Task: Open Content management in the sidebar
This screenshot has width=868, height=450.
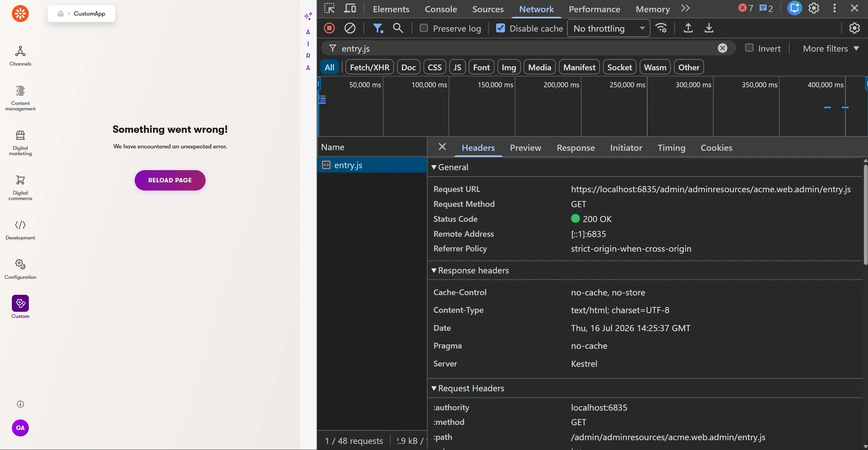Action: pos(20,98)
